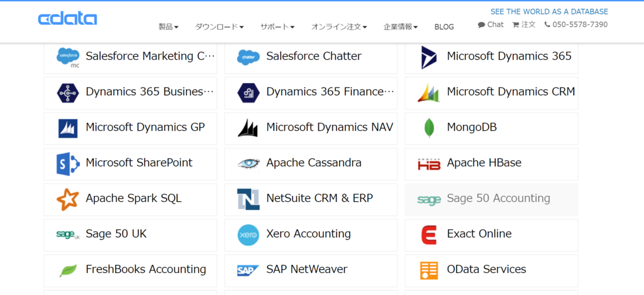Click the Apache Spark star icon
The height and width of the screenshot is (295, 644).
coord(67,199)
